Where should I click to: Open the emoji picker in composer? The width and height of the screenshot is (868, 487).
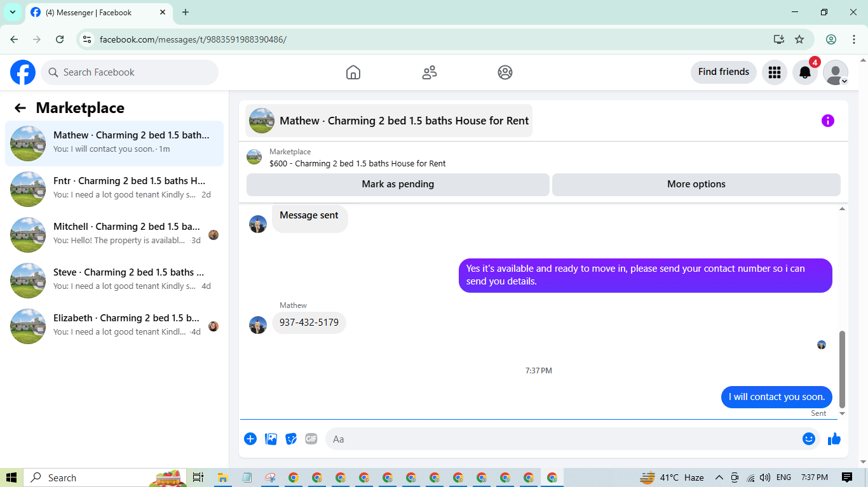(x=809, y=439)
